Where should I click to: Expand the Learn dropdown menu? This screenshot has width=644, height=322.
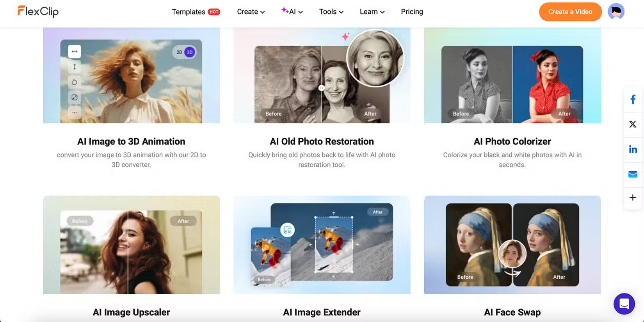(x=372, y=12)
